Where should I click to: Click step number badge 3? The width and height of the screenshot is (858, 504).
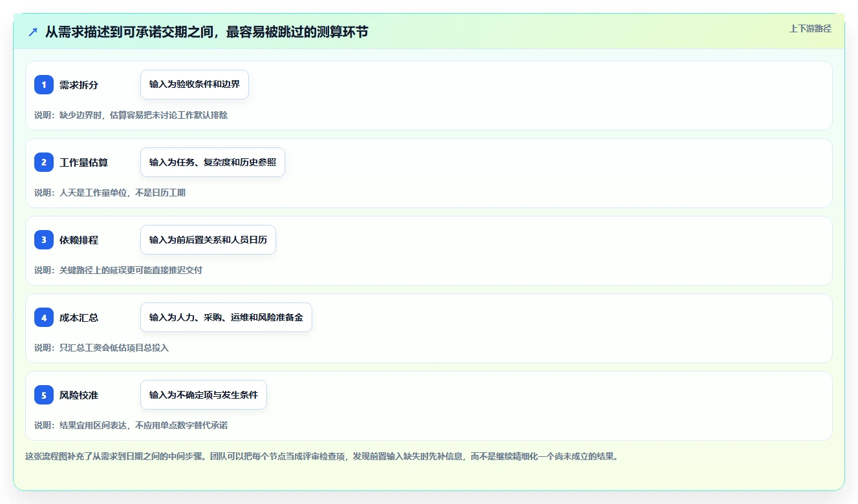click(x=44, y=240)
